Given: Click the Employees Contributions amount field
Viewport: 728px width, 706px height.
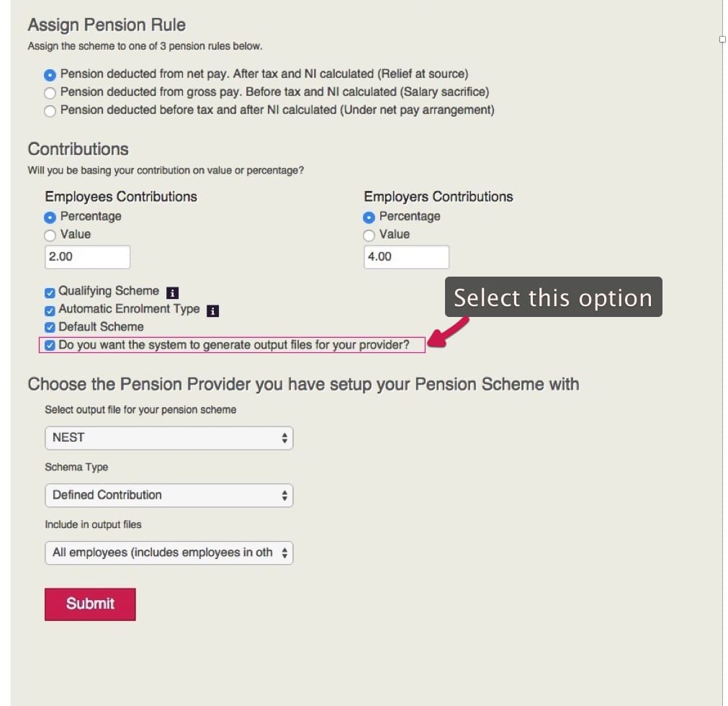Looking at the screenshot, I should coord(87,257).
